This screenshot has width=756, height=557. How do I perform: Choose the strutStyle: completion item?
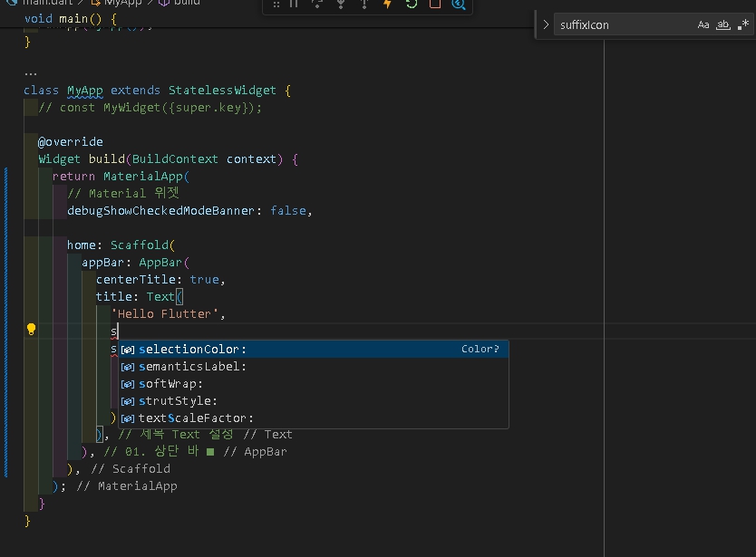pos(314,401)
